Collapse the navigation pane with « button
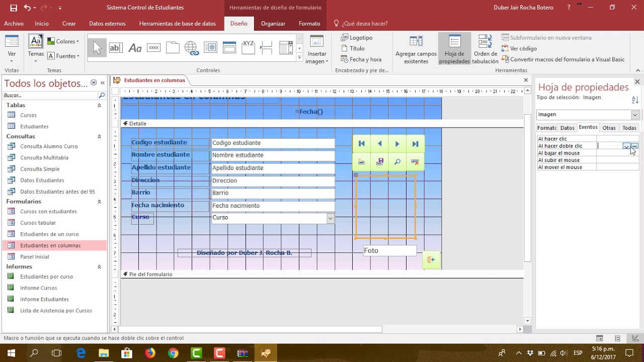644x362 pixels. pos(103,83)
